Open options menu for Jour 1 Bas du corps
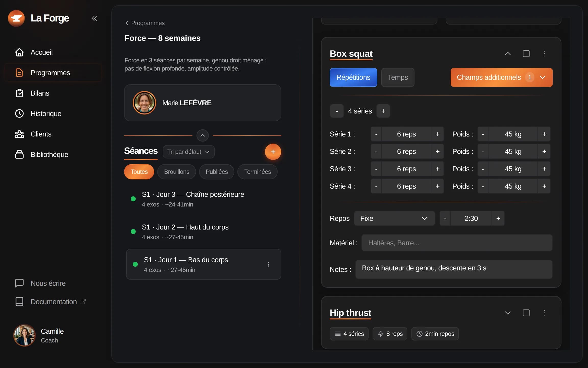This screenshot has width=588, height=368. [x=268, y=264]
